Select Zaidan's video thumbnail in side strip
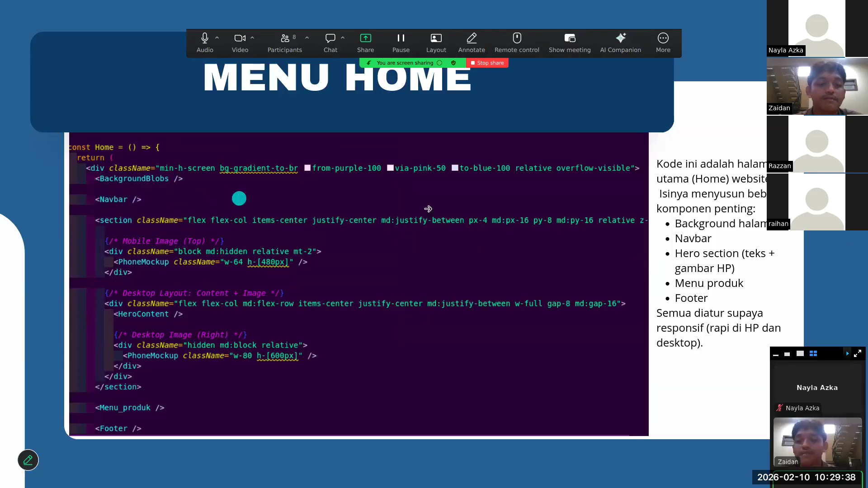The image size is (868, 488). click(817, 86)
